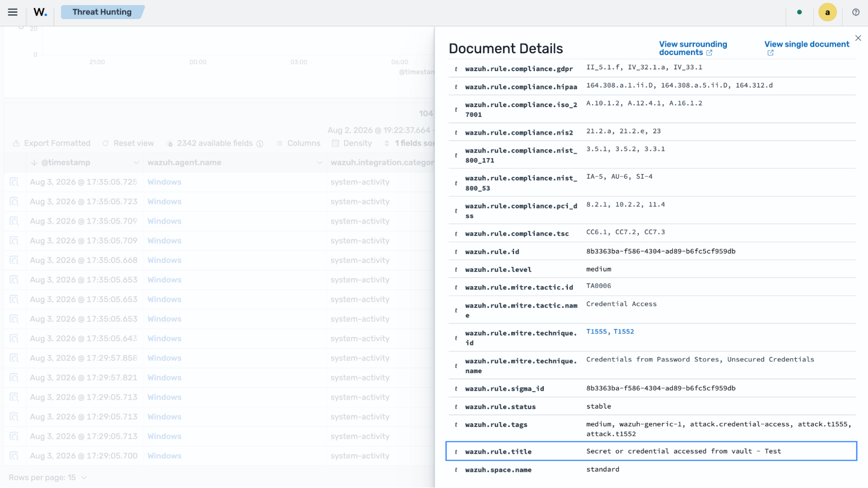Click field type icon for wazuh.rule.sigma_id

coord(456,389)
